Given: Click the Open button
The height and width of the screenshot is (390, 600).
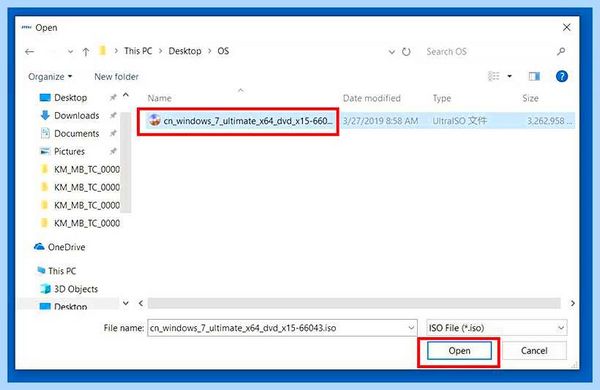Looking at the screenshot, I should pyautogui.click(x=459, y=351).
